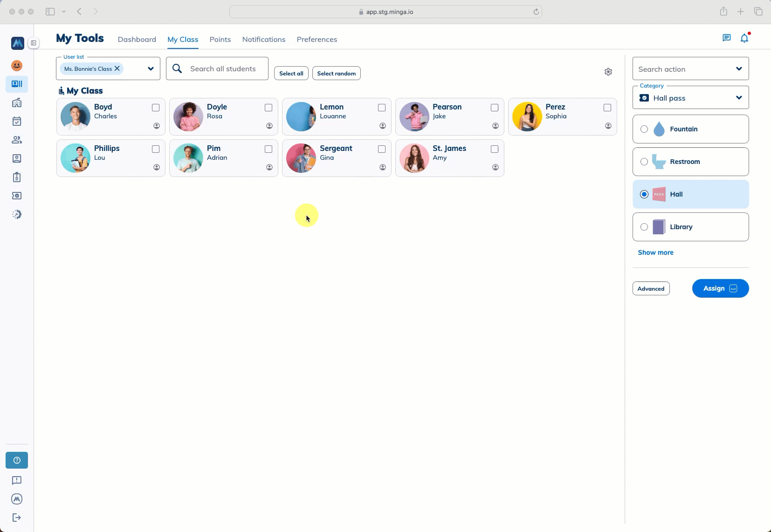The width and height of the screenshot is (771, 532).
Task: Click the orange smiley face sidebar icon
Action: pos(17,66)
